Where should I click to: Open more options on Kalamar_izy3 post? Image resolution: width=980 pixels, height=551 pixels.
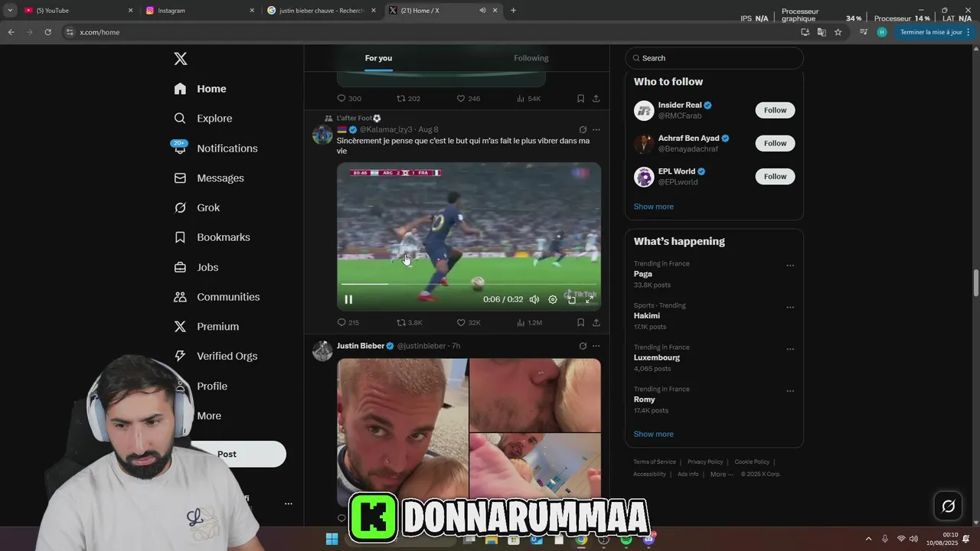coord(596,130)
